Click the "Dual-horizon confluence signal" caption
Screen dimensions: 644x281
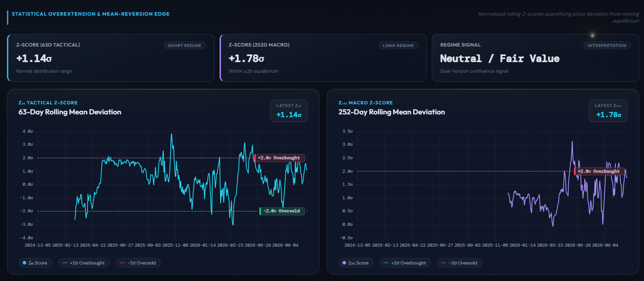coord(474,71)
